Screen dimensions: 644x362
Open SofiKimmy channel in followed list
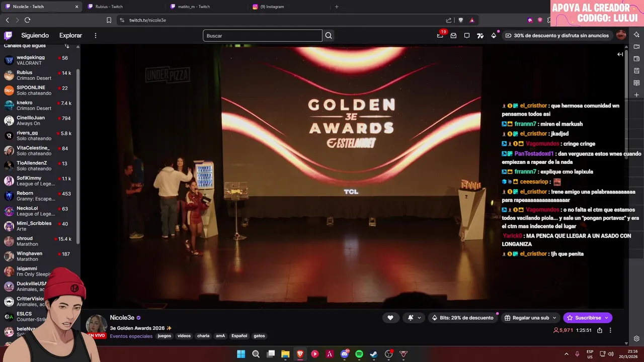click(39, 181)
